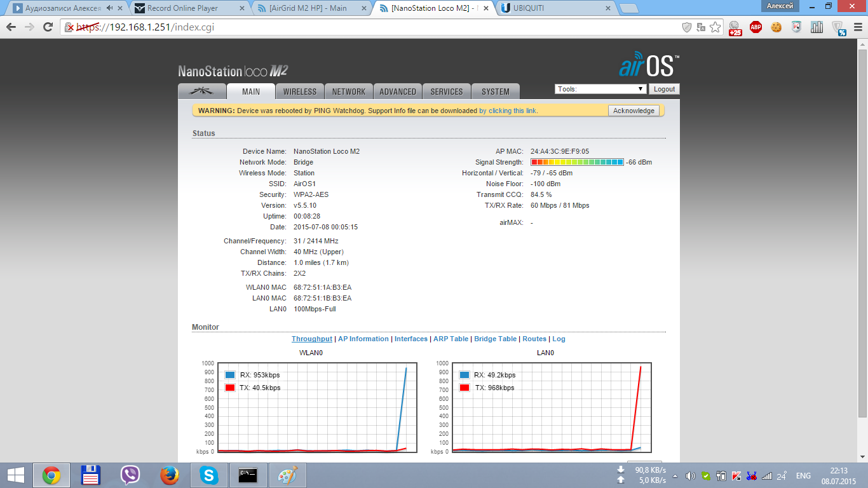Open the network signal tray icon
Viewport: 868px width, 488px height.
[767, 476]
